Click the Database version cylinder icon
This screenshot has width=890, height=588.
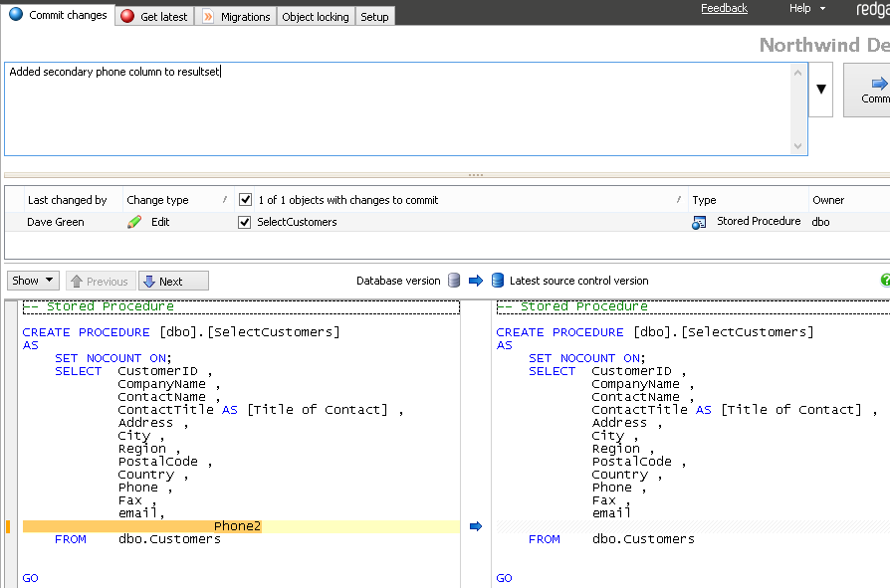pos(454,281)
